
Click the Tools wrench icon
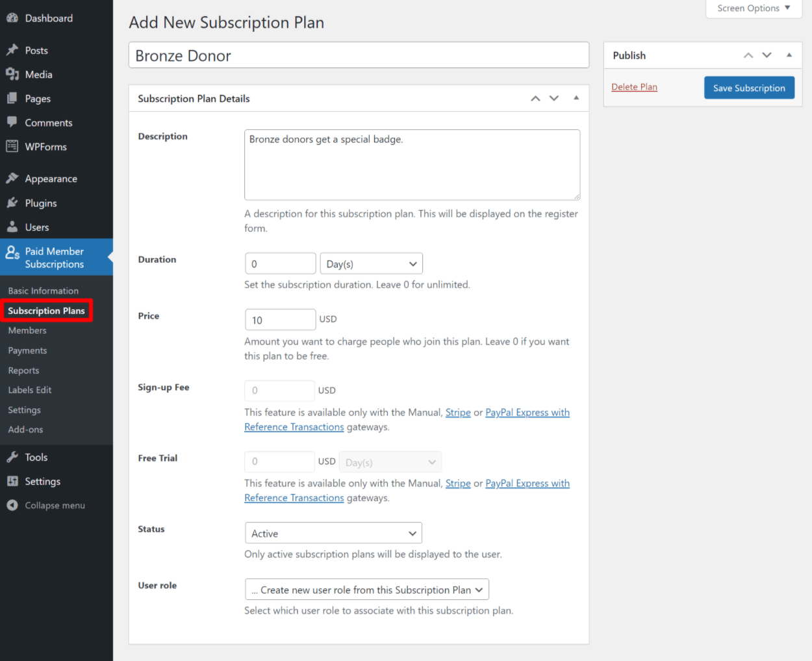(x=12, y=457)
